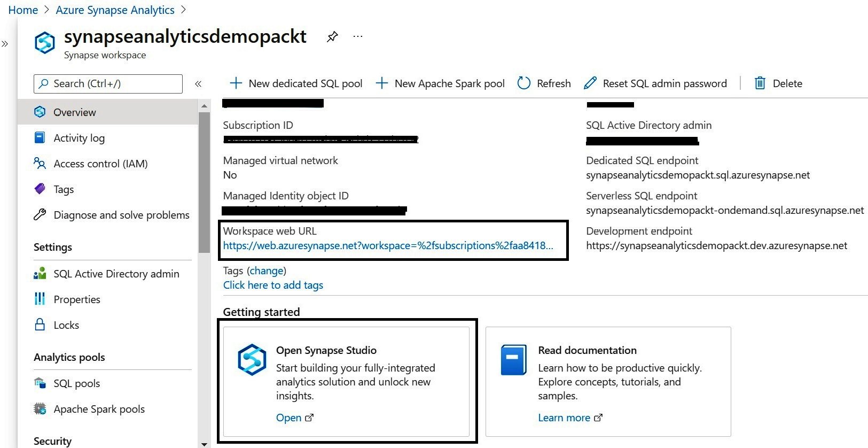The width and height of the screenshot is (868, 448).
Task: Click the Apache Spark pools icon
Action: click(40, 408)
